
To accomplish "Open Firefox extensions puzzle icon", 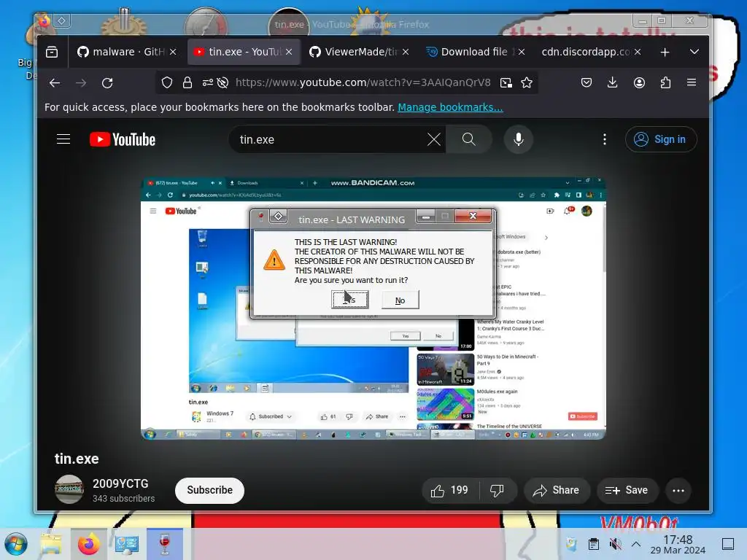I will point(665,83).
